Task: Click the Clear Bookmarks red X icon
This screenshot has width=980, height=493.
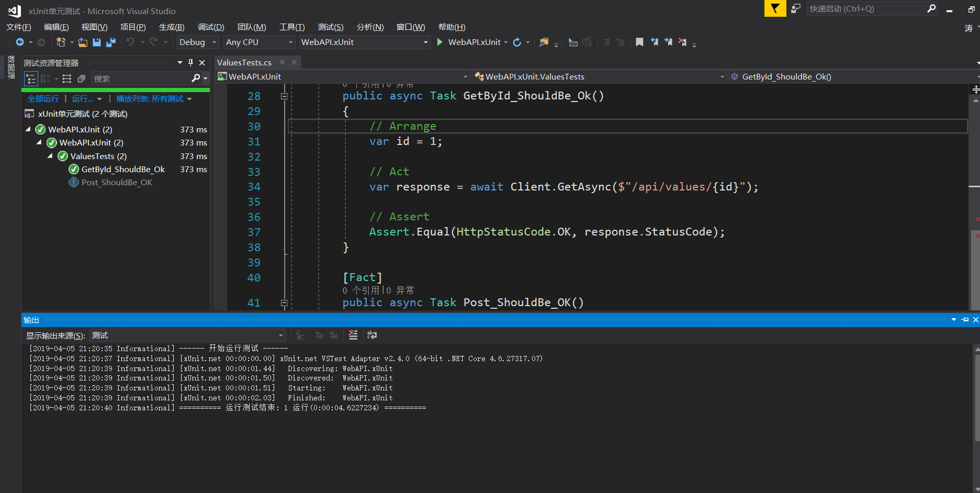Action: point(682,42)
